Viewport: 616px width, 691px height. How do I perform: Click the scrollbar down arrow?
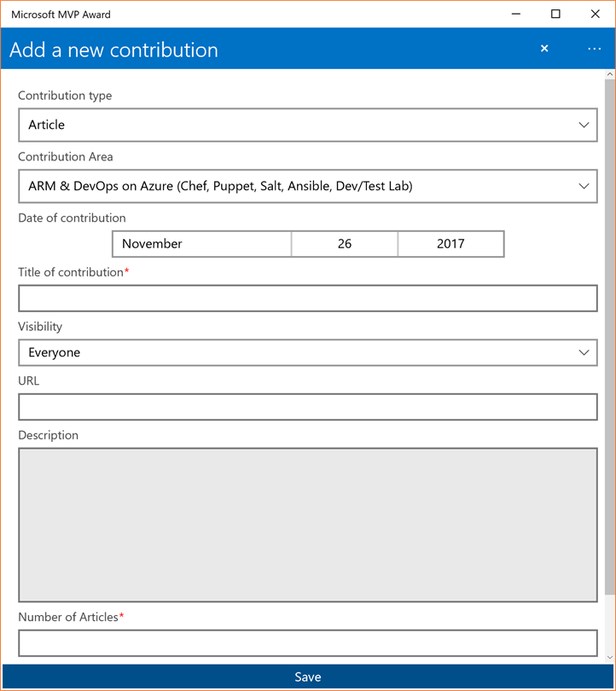point(610,658)
